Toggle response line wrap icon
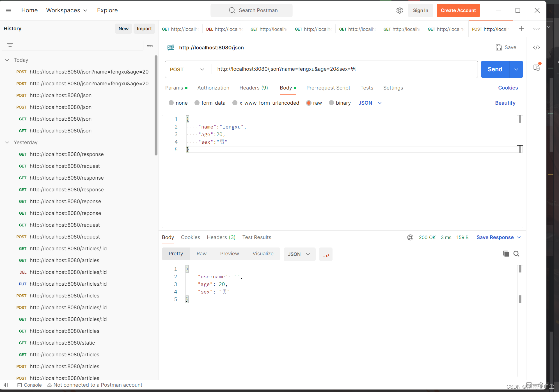The image size is (559, 392). click(x=326, y=254)
